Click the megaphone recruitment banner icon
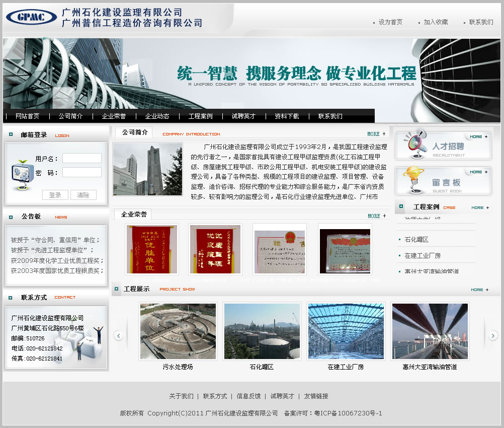Image resolution: width=504 pixels, height=428 pixels. (x=415, y=144)
